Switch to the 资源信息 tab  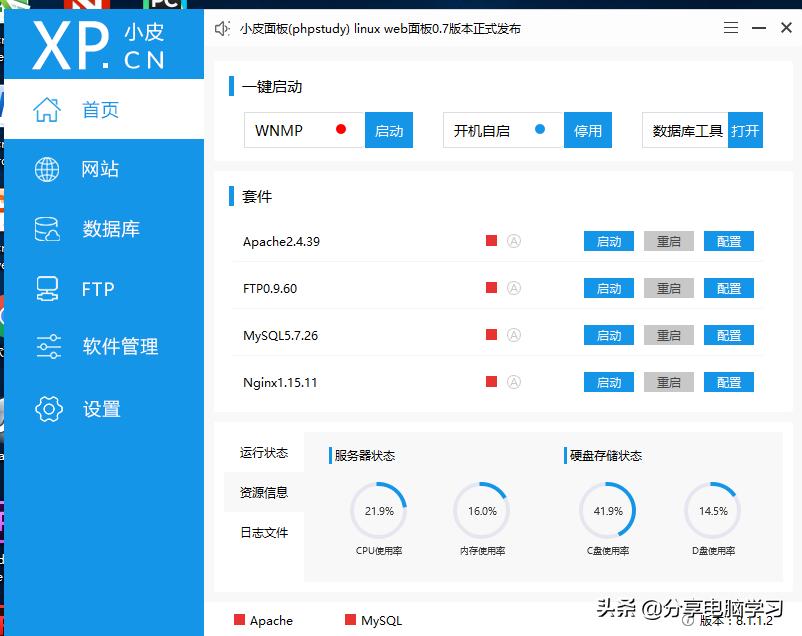(x=263, y=492)
